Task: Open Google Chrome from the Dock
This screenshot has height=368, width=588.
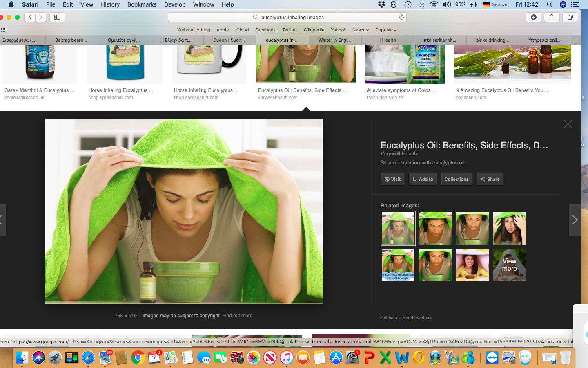Action: pyautogui.click(x=138, y=358)
